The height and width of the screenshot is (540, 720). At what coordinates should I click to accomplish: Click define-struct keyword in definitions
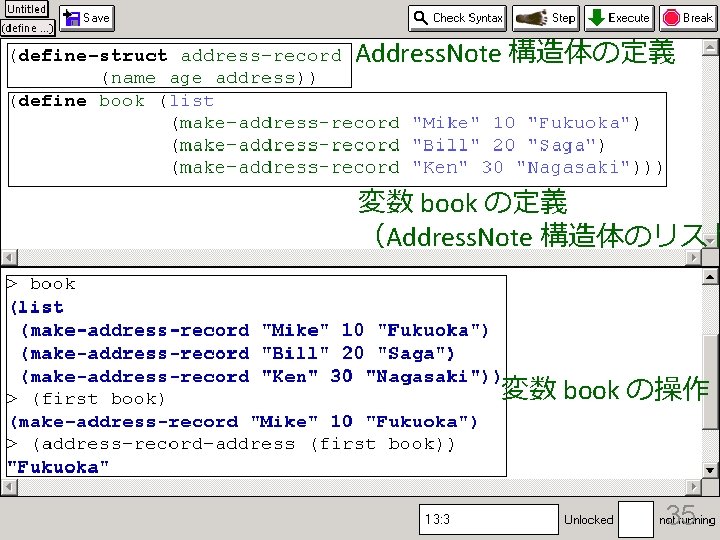click(93, 56)
